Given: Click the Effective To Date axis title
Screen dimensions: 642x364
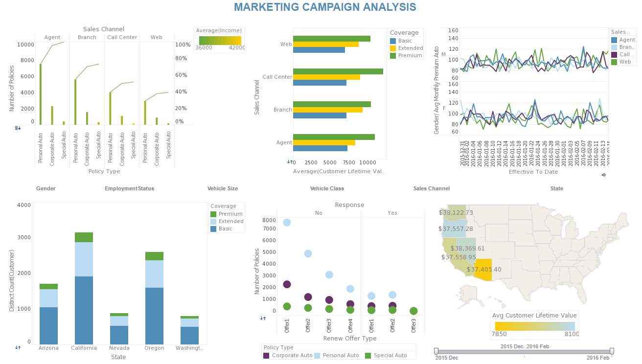Looking at the screenshot, I should (x=533, y=172).
